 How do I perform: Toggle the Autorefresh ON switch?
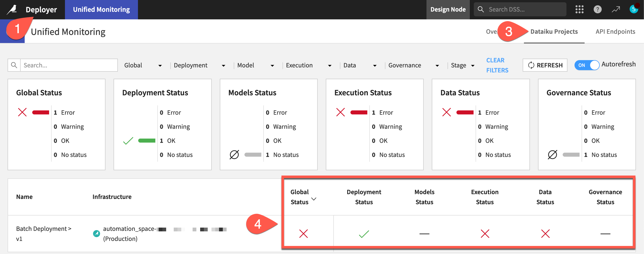pyautogui.click(x=587, y=65)
